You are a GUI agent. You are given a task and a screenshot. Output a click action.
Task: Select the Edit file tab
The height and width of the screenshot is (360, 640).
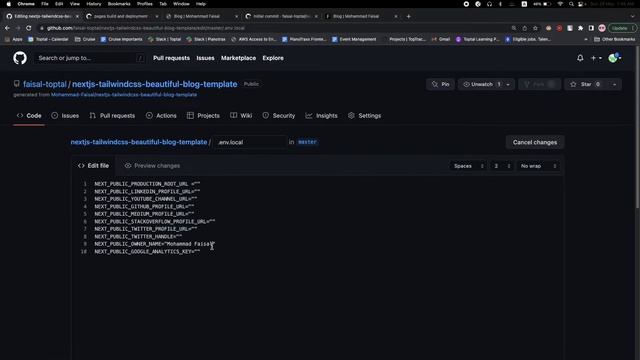(x=93, y=166)
